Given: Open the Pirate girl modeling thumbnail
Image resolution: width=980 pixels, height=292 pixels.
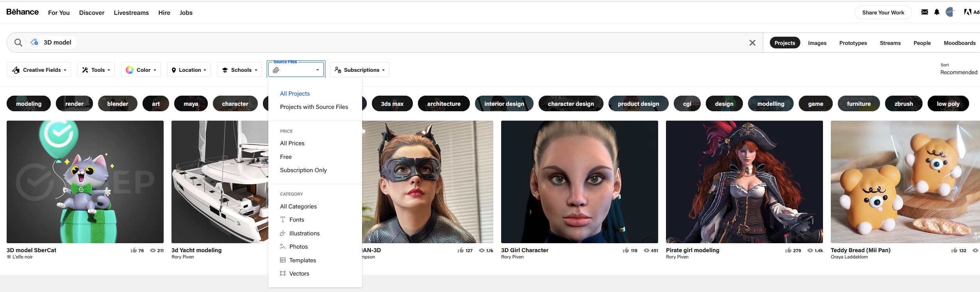Looking at the screenshot, I should [x=744, y=182].
